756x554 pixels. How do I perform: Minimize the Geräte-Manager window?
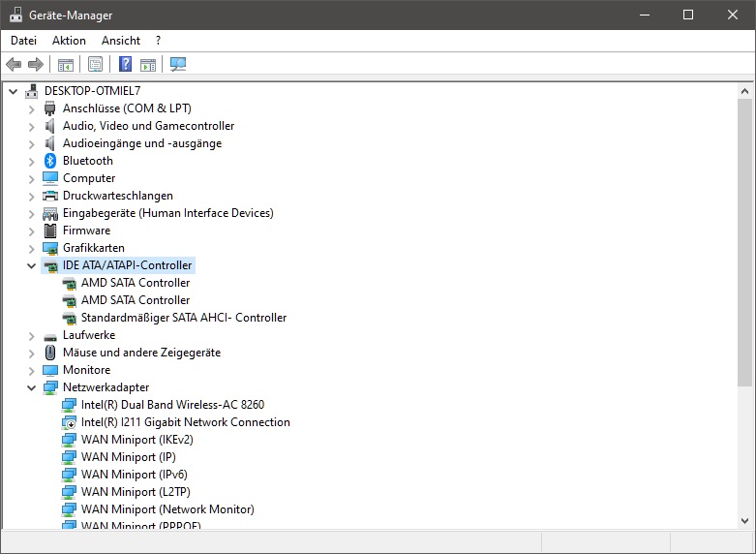pos(644,15)
